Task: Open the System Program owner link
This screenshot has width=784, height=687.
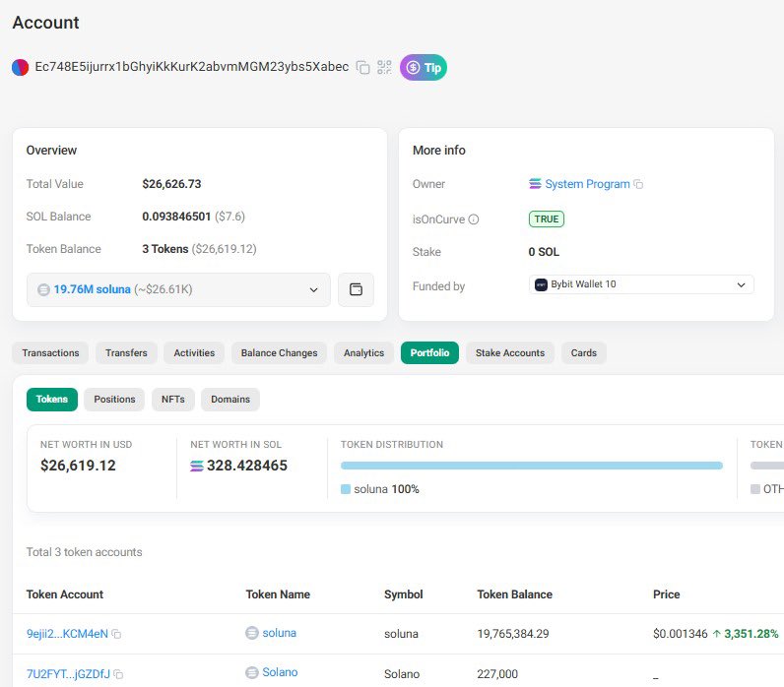Action: point(587,184)
